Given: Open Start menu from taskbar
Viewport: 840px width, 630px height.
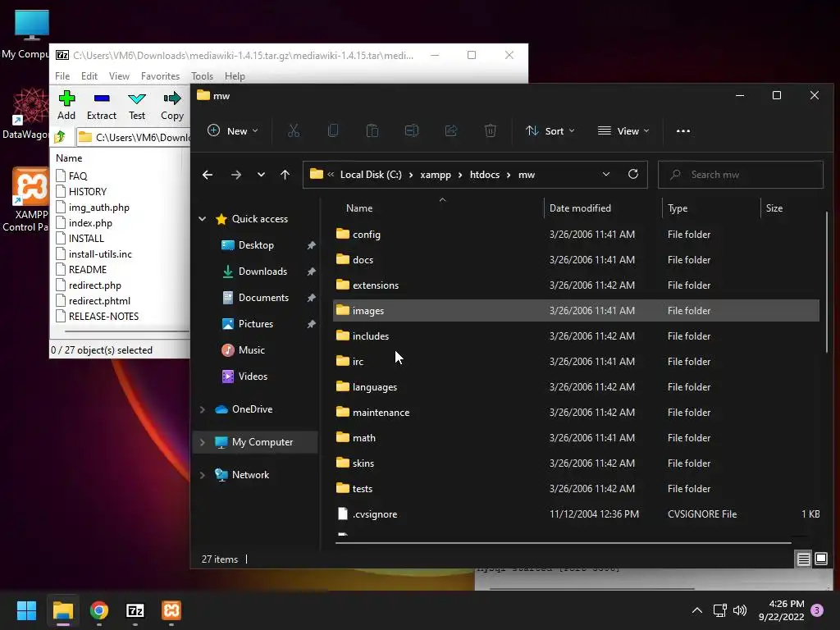Looking at the screenshot, I should (26, 610).
